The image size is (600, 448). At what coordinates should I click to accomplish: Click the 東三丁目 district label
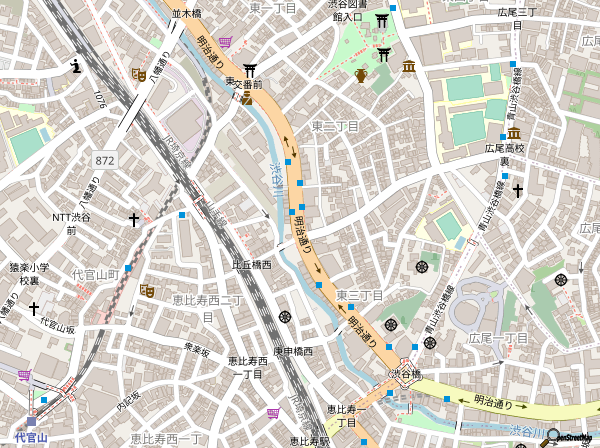click(x=359, y=295)
